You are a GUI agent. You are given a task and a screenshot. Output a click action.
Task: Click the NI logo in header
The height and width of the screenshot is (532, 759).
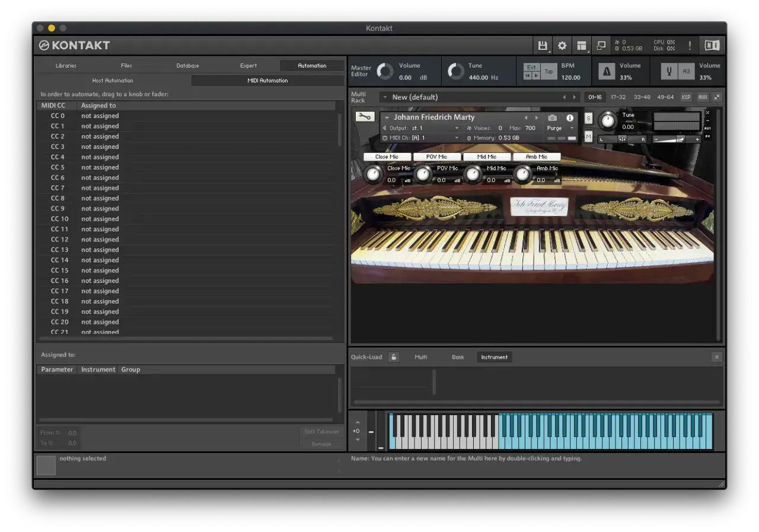(712, 46)
